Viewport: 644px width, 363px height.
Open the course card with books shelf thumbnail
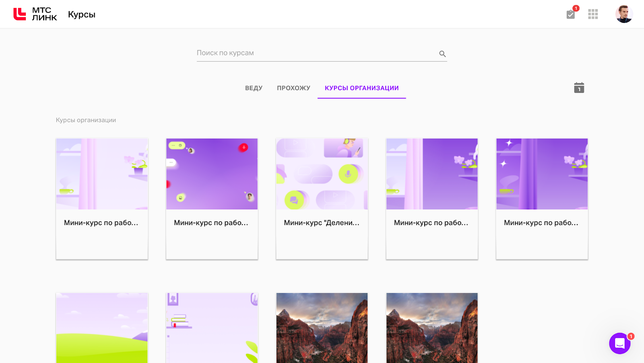(x=212, y=328)
